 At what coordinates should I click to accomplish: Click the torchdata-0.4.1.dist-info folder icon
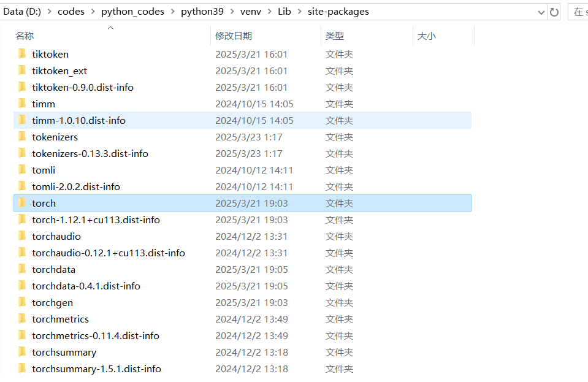click(x=22, y=286)
